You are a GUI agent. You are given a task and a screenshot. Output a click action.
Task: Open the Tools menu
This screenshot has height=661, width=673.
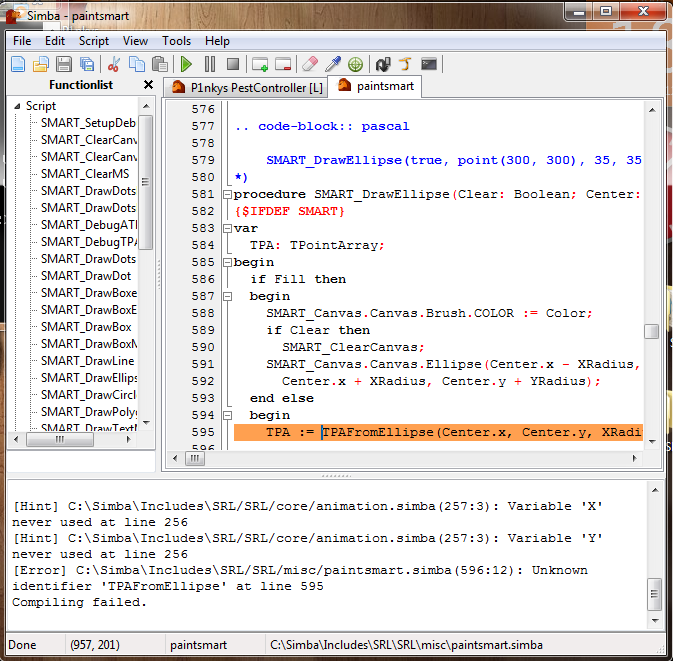[x=176, y=41]
